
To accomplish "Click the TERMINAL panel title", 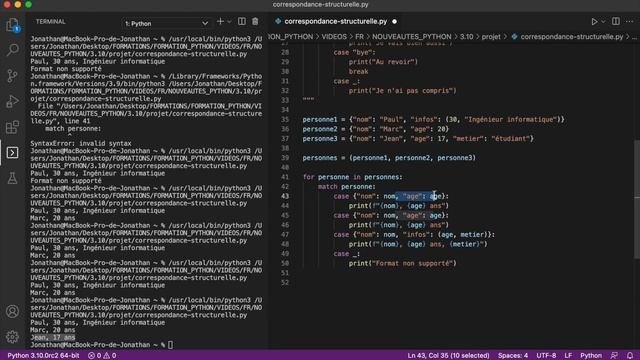I will 51,22.
